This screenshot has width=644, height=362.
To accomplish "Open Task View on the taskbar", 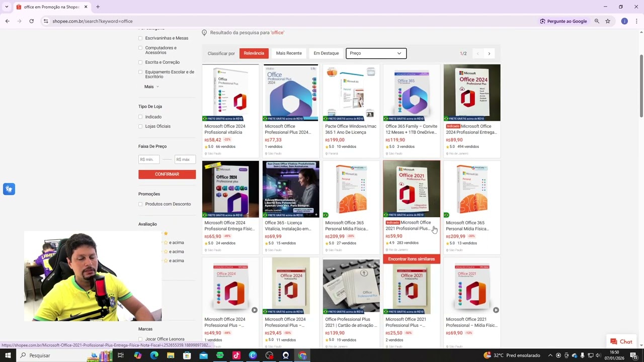I will pyautogui.click(x=121, y=355).
